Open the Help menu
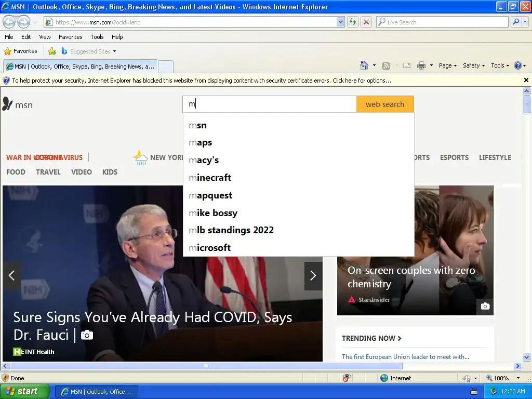 117,37
